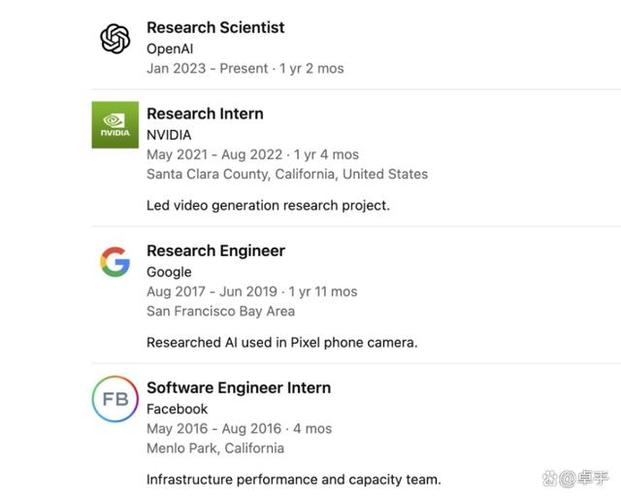Viewport: 621px width, 500px height.
Task: Select the Menlo Park, California location
Action: point(215,448)
